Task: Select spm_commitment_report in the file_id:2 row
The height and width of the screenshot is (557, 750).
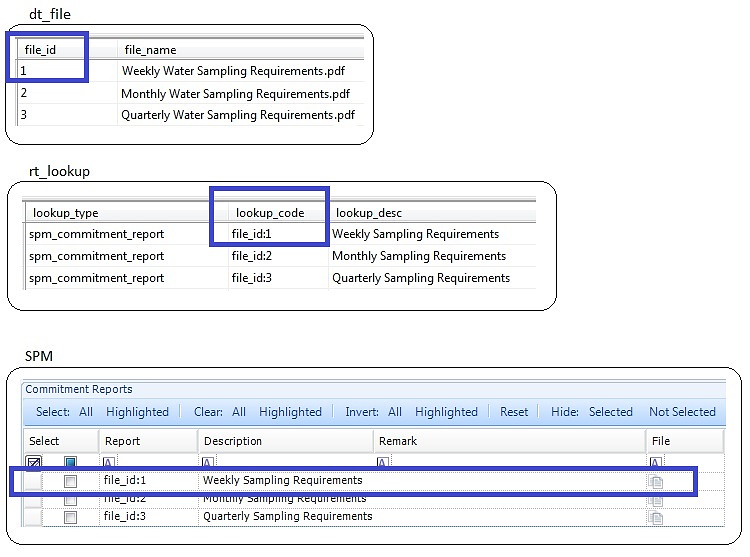Action: (x=97, y=256)
